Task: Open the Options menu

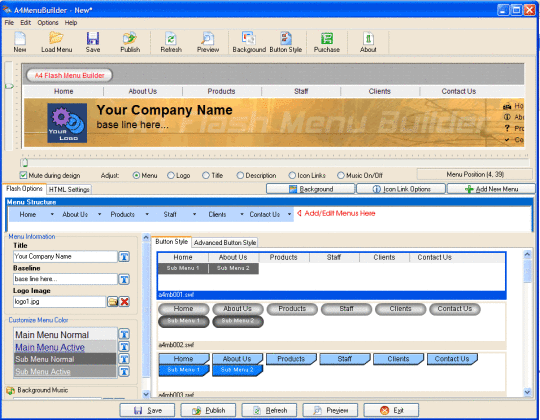Action: (x=48, y=23)
